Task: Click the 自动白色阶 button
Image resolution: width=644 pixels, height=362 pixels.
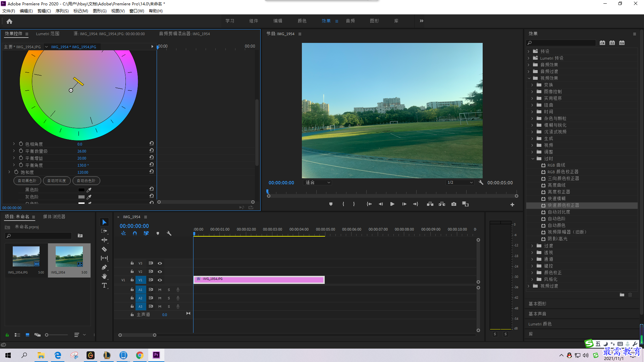Action: (x=86, y=181)
